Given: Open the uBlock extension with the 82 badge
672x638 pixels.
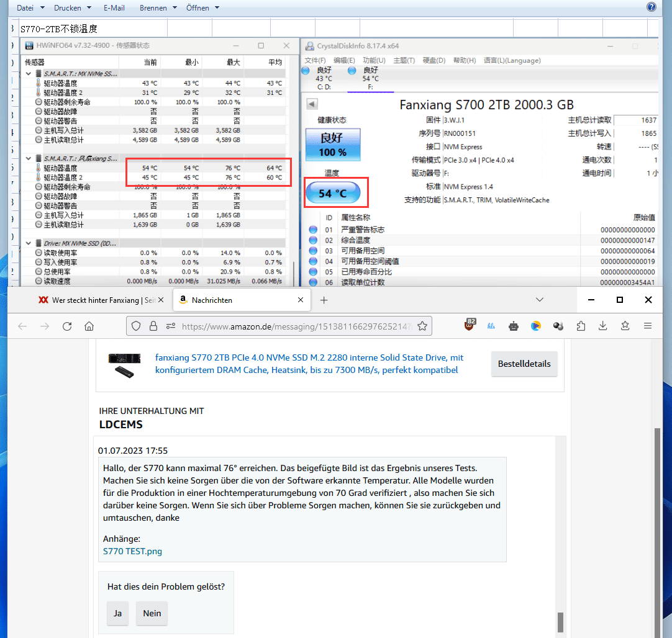Looking at the screenshot, I should pos(470,325).
